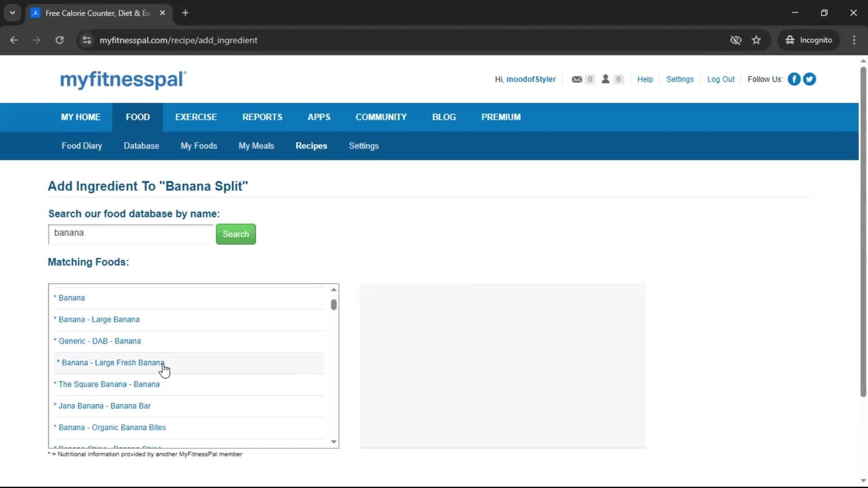868x488 pixels.
Task: Open the REPORTS section
Action: [x=262, y=117]
